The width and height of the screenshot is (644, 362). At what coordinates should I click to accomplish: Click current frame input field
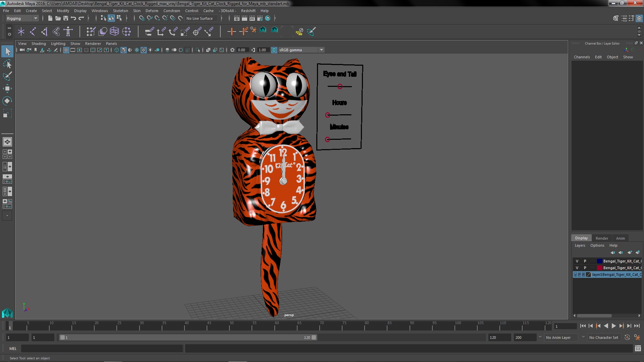(566, 326)
